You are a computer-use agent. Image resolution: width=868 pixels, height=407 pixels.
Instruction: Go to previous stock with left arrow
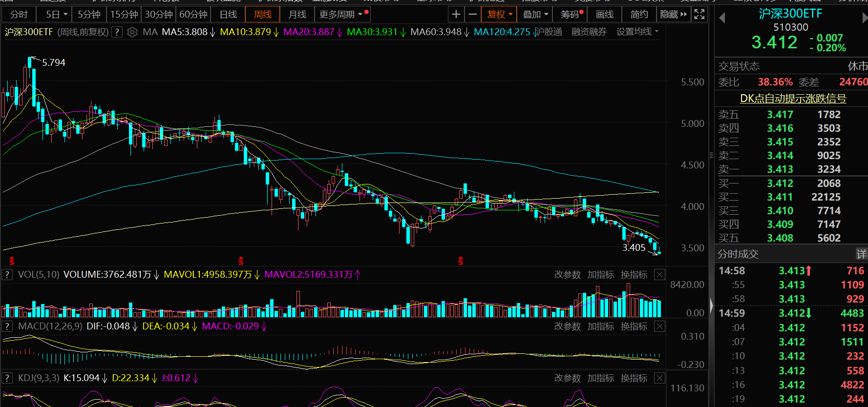click(722, 18)
